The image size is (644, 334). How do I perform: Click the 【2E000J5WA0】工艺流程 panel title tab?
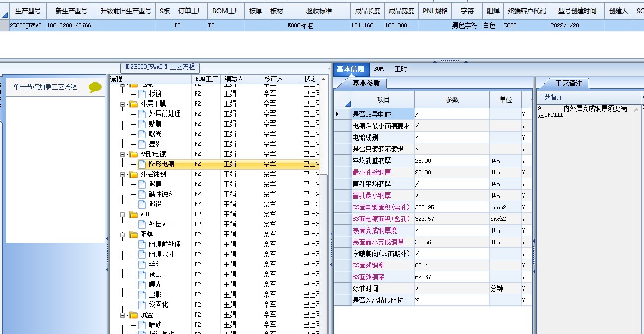pos(160,67)
